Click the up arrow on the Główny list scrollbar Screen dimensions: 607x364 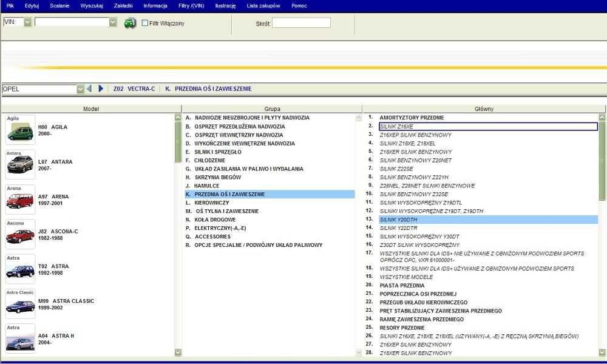tap(602, 117)
